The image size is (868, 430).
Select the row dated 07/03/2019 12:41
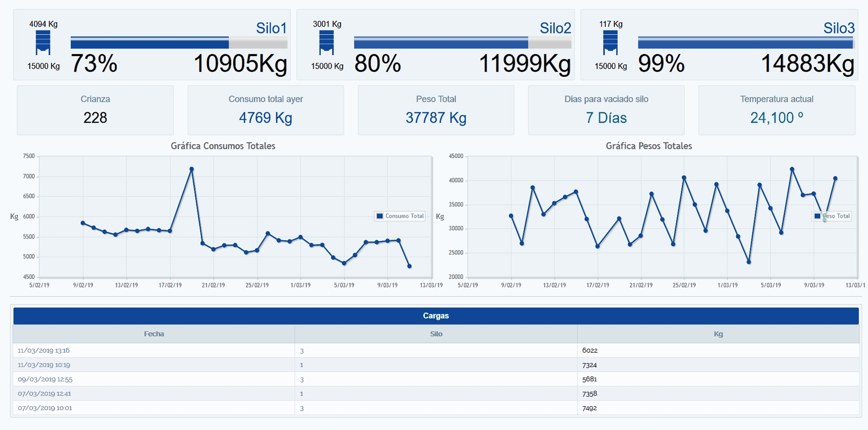436,394
